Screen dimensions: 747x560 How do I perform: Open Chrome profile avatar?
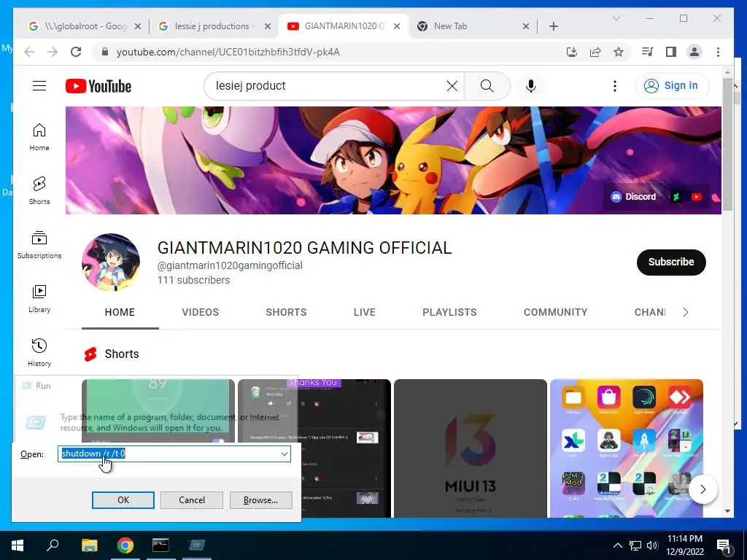tap(694, 52)
